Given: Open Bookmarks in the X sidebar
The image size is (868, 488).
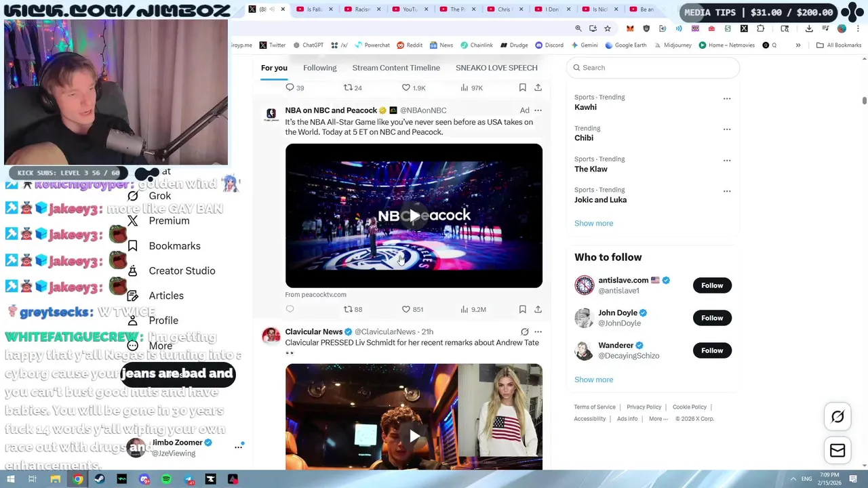Looking at the screenshot, I should click(x=164, y=246).
